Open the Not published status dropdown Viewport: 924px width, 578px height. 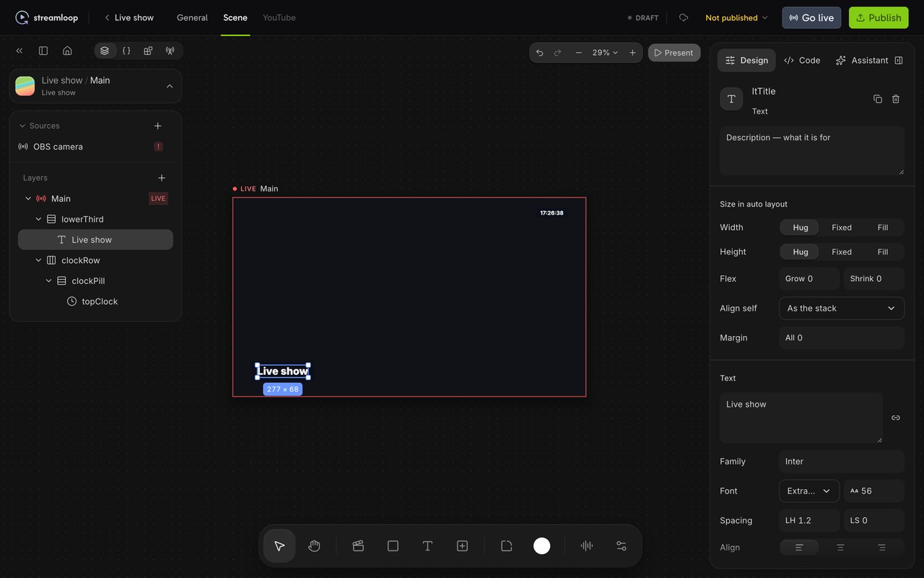[736, 18]
